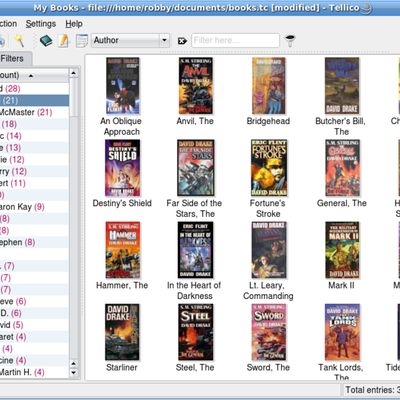
Task: Select the (11) author row
Action: [34, 183]
